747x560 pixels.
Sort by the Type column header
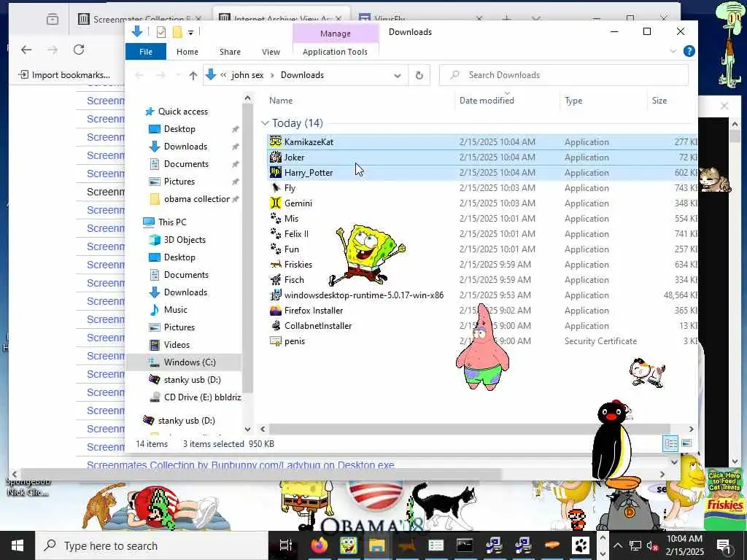point(573,101)
